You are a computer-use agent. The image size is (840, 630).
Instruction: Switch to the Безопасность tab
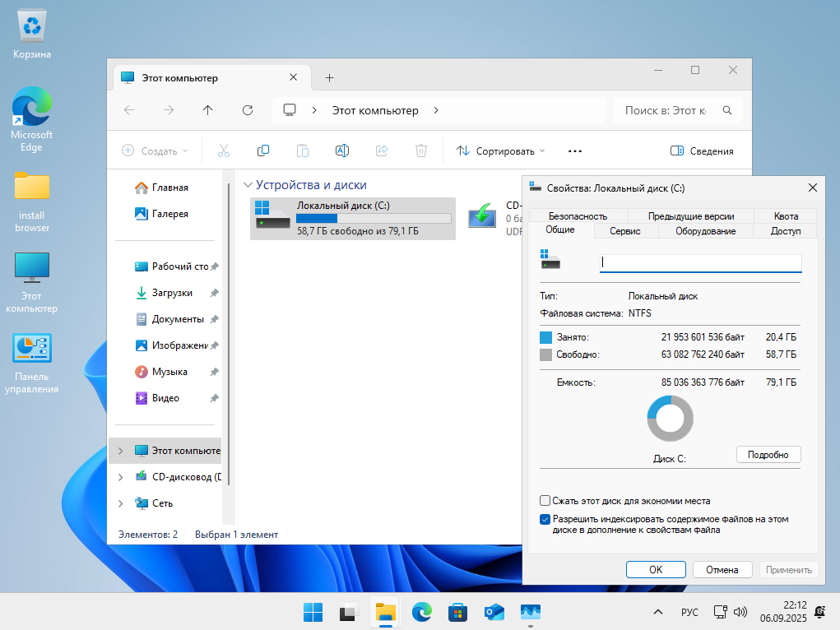(x=578, y=216)
